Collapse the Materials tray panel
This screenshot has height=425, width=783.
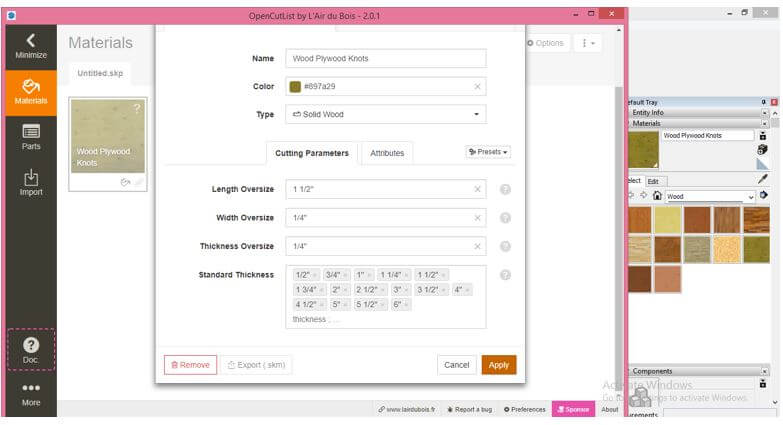pos(765,123)
